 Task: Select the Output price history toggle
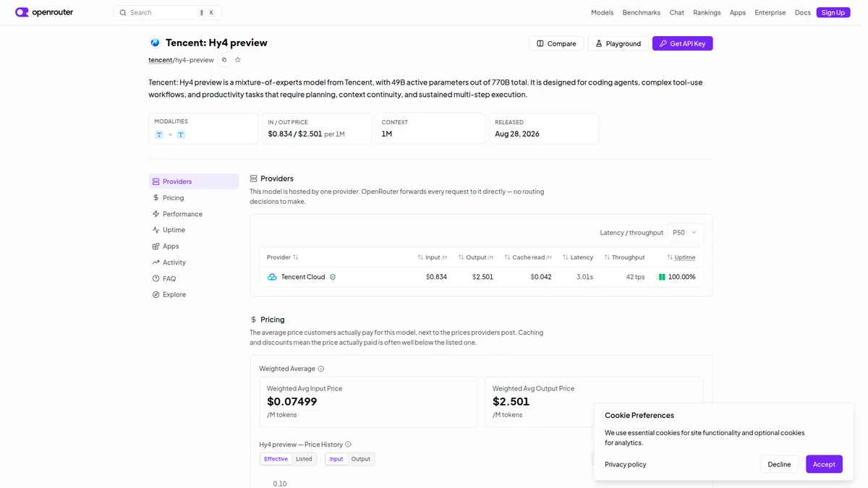360,459
